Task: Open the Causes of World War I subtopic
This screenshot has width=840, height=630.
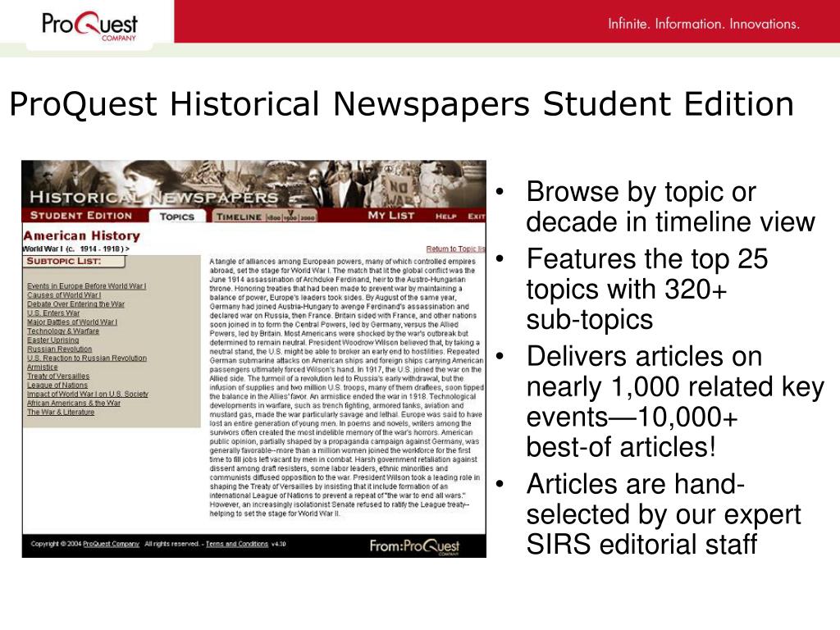Action: click(x=64, y=295)
